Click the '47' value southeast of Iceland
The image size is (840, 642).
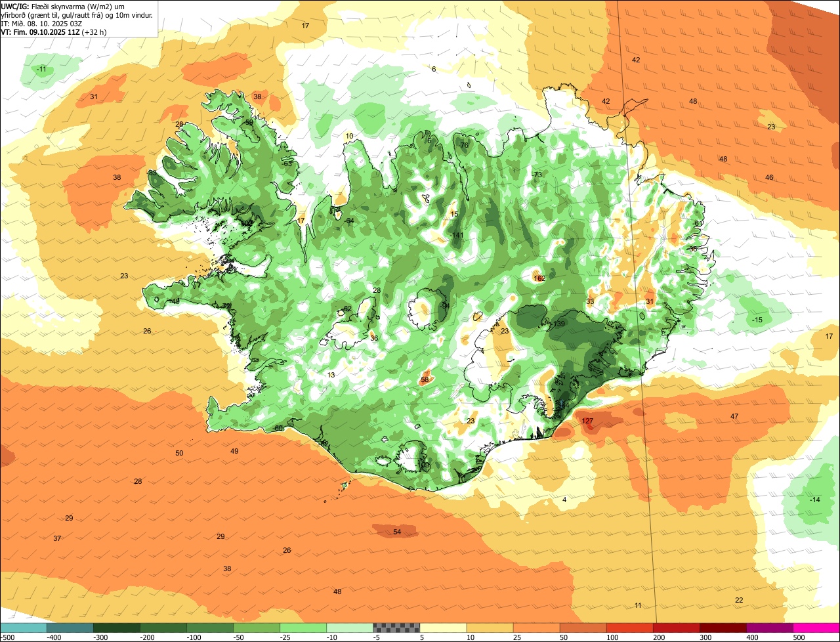[734, 416]
